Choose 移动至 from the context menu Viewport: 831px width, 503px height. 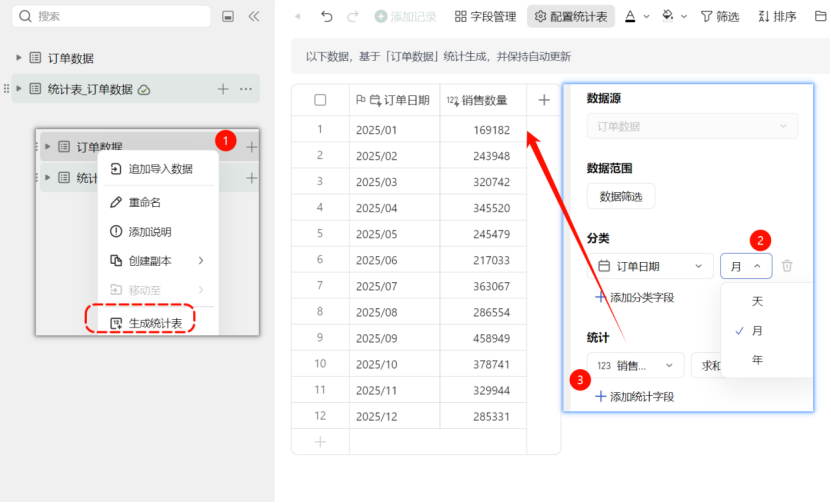pyautogui.click(x=158, y=290)
